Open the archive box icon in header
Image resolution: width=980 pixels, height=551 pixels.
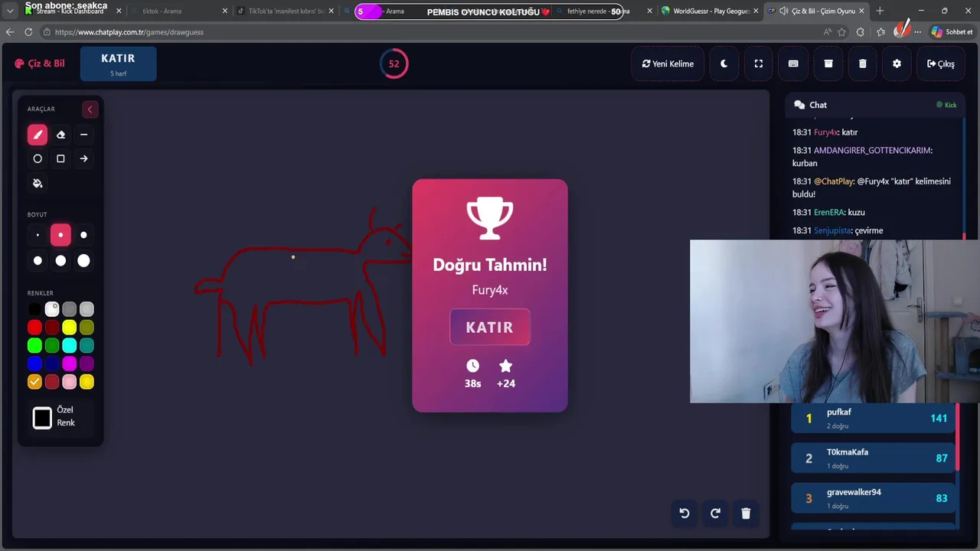828,64
